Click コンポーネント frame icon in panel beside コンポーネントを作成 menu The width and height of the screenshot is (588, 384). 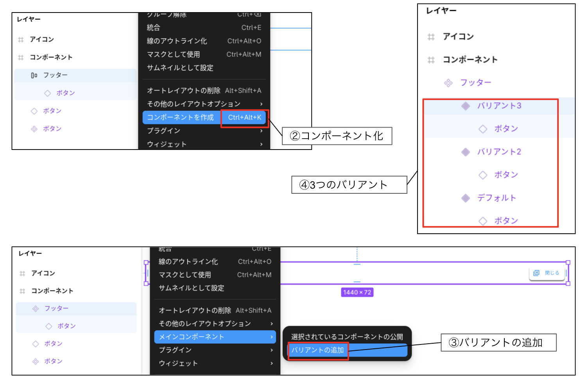21,58
